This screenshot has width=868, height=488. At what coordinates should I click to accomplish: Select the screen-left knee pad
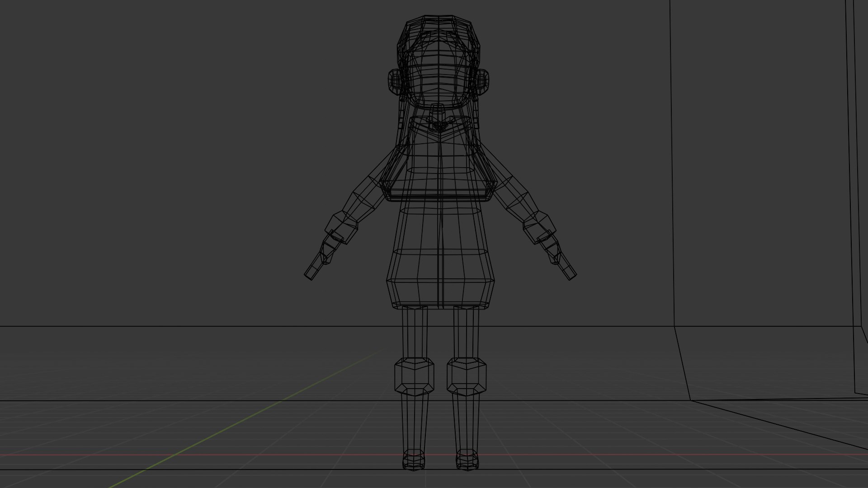(x=414, y=376)
